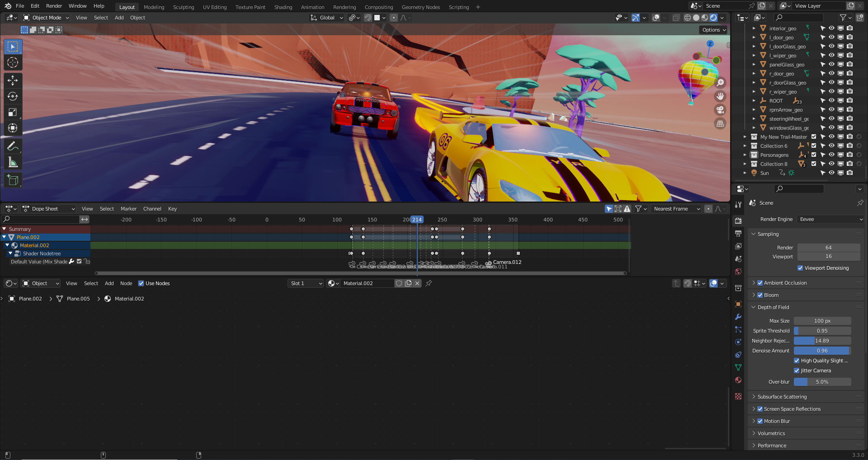Viewport: 868px width, 460px height.
Task: Select the Move tool in viewport toolbar
Action: pyautogui.click(x=13, y=80)
